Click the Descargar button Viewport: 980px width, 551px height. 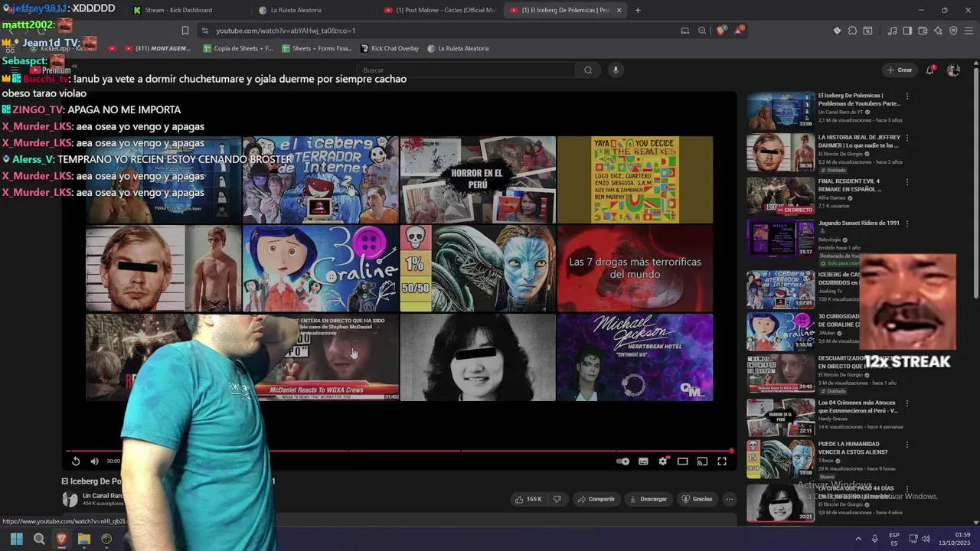pyautogui.click(x=648, y=499)
